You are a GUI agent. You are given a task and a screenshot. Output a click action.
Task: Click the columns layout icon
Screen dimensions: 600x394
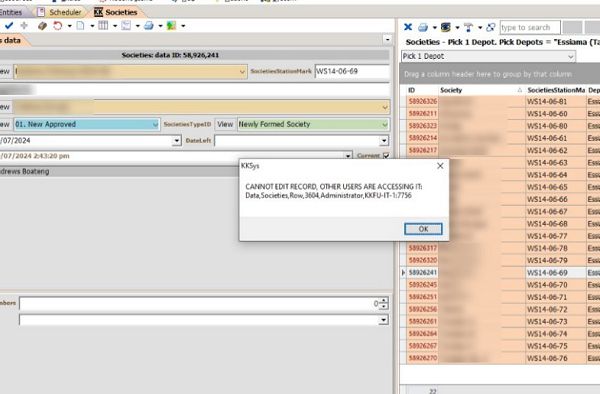pos(103,26)
